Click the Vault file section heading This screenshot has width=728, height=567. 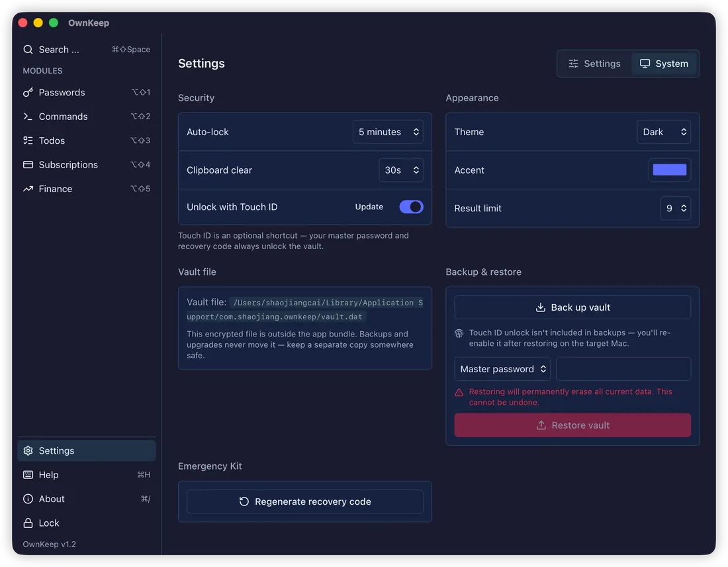[x=197, y=272]
